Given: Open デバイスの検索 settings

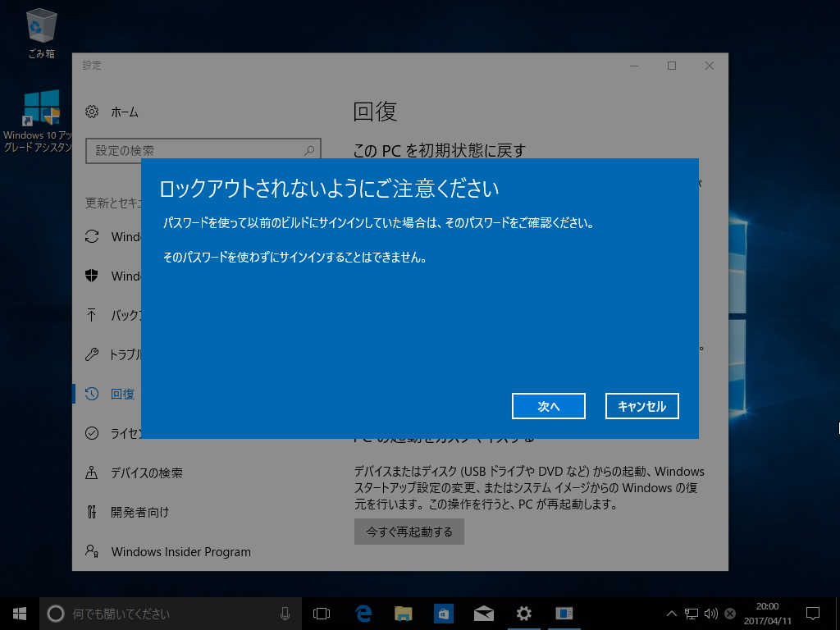Looking at the screenshot, I should pos(135,472).
